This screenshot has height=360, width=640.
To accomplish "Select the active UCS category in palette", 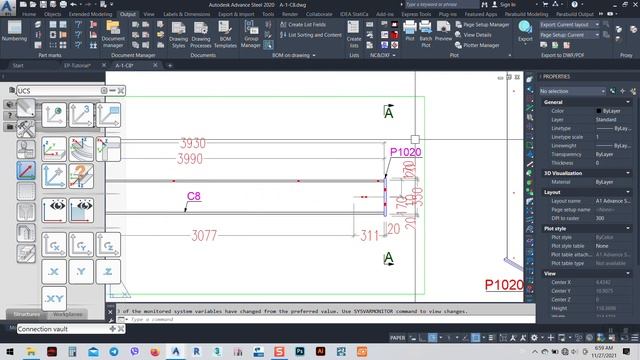I will click(x=26, y=170).
